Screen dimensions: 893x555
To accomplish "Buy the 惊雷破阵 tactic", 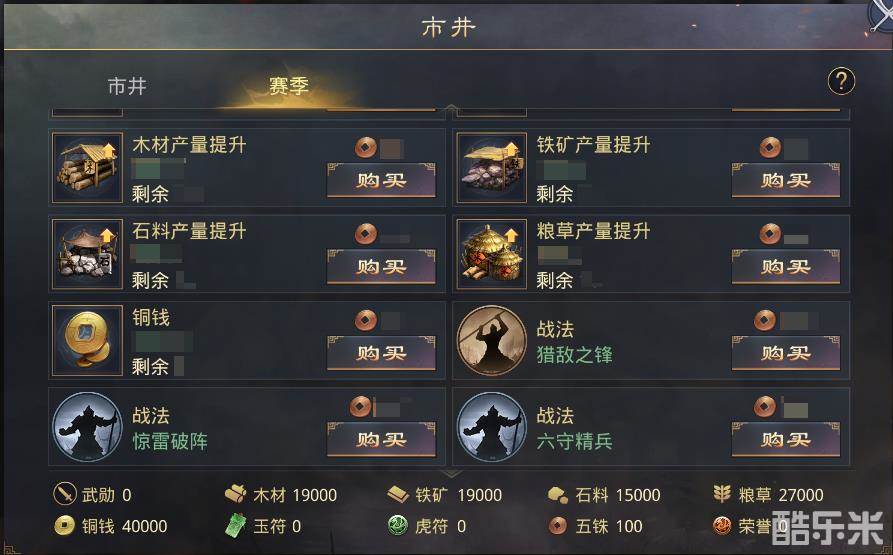I will pos(381,439).
